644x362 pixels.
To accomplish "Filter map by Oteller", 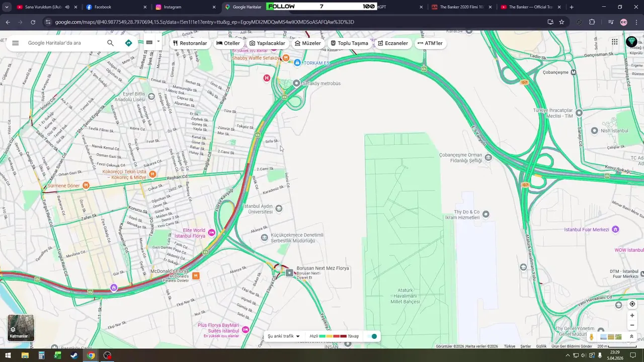I will (228, 43).
